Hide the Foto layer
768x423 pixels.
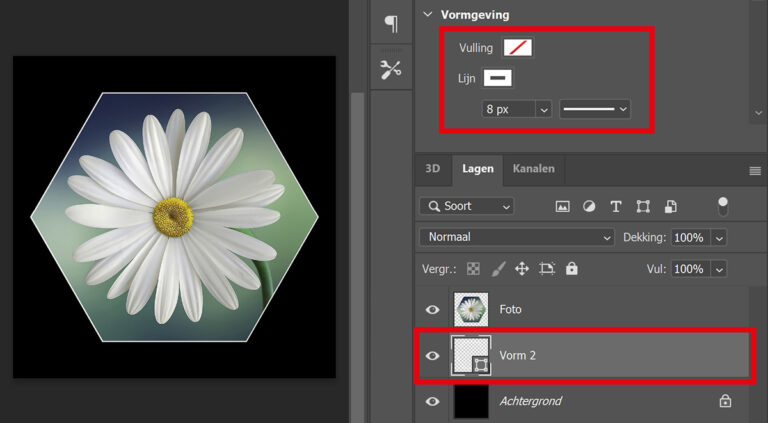(x=432, y=310)
